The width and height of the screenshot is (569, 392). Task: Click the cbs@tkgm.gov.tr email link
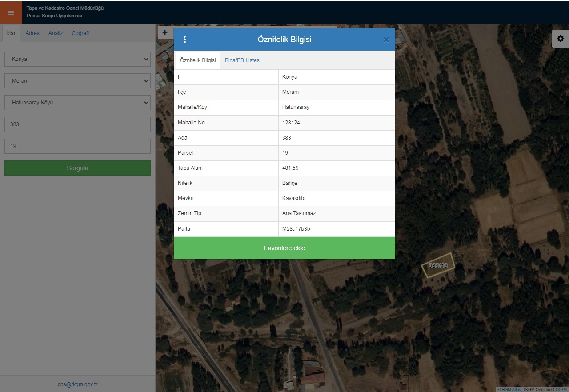pos(77,384)
